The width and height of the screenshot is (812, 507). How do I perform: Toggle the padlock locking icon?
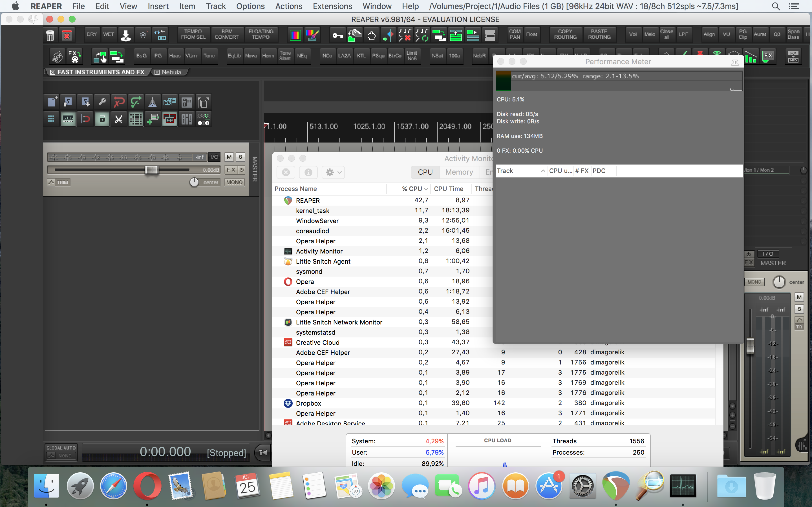102,119
